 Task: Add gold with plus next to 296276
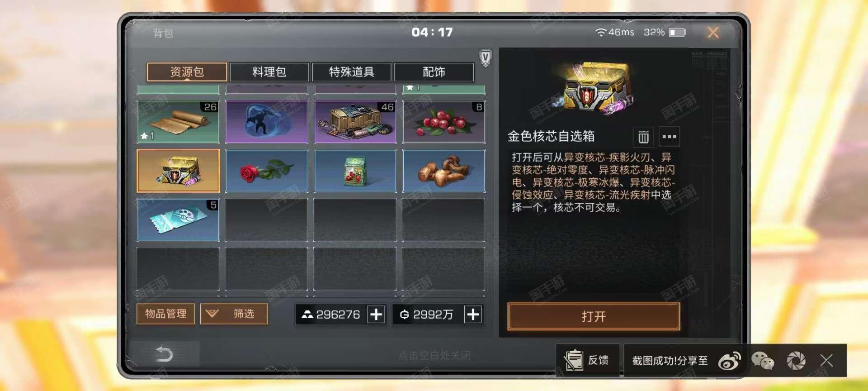[x=376, y=314]
